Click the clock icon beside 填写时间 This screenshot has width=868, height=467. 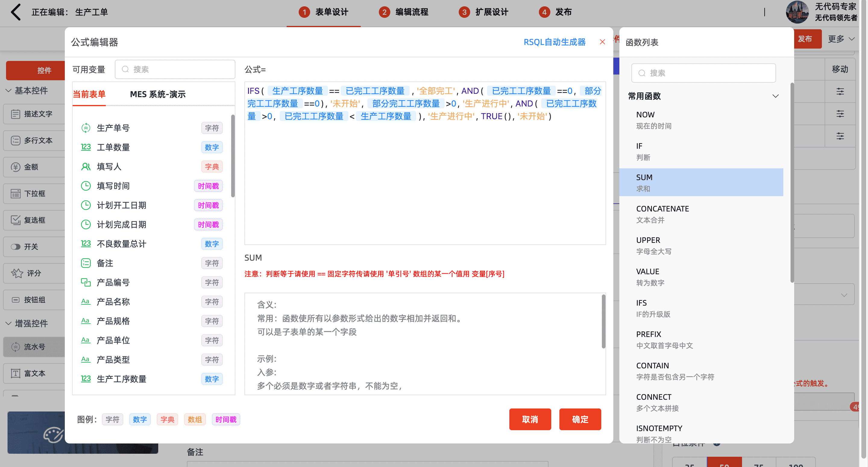[86, 186]
